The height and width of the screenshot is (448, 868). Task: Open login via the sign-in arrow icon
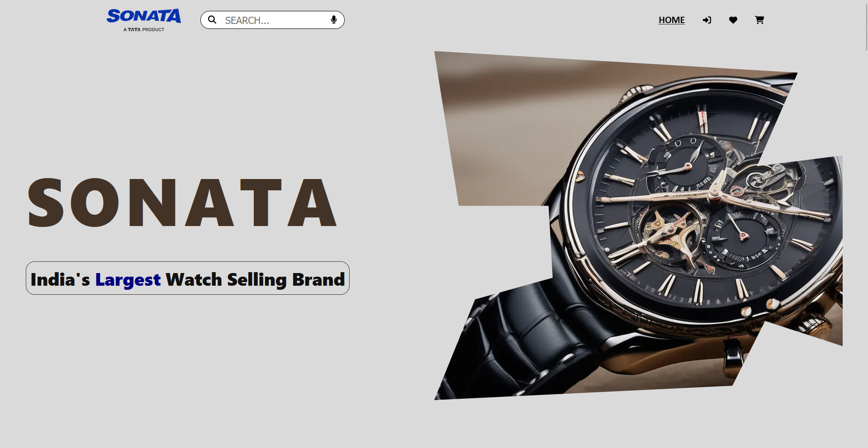707,20
